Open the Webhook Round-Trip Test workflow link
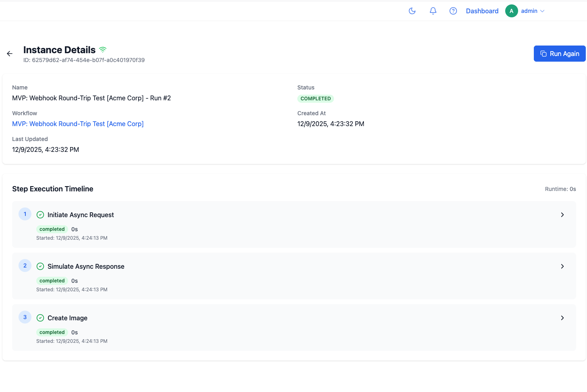The height and width of the screenshot is (392, 587). pyautogui.click(x=78, y=124)
